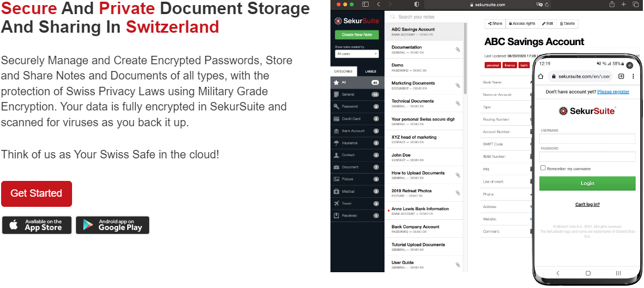The height and width of the screenshot is (288, 644).
Task: Click the 'bank' red label tag
Action: [524, 65]
